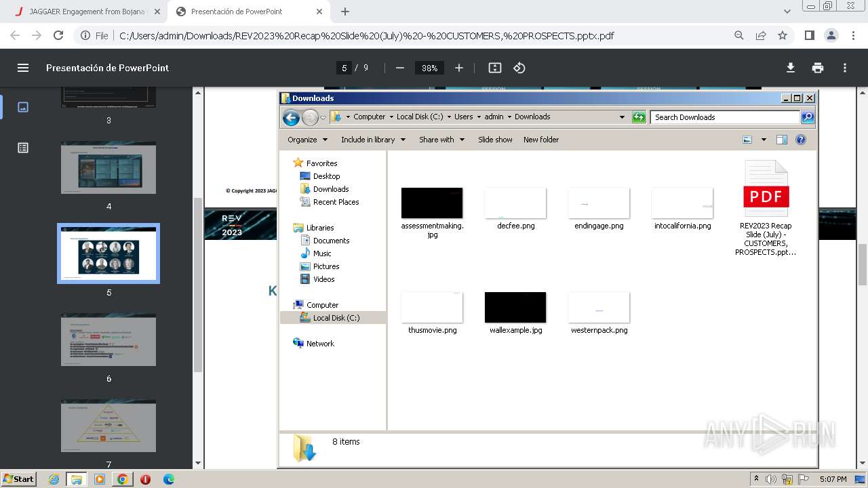
Task: Open the Organize dropdown menu
Action: pos(307,140)
